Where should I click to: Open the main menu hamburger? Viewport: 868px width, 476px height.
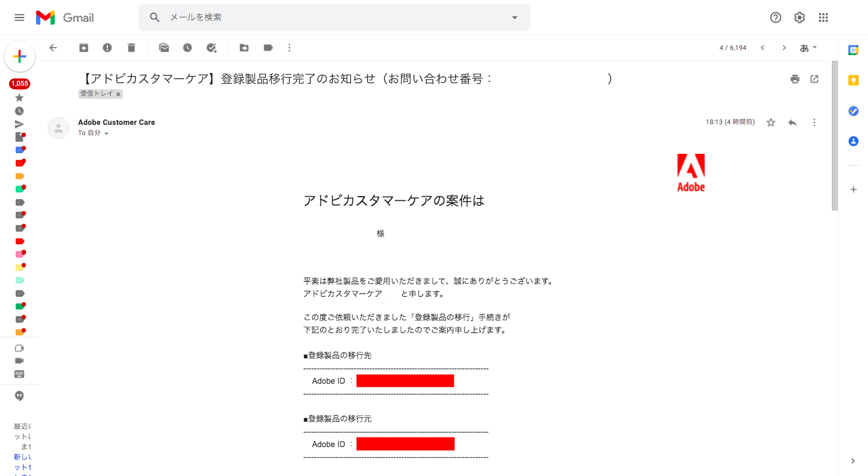(19, 17)
